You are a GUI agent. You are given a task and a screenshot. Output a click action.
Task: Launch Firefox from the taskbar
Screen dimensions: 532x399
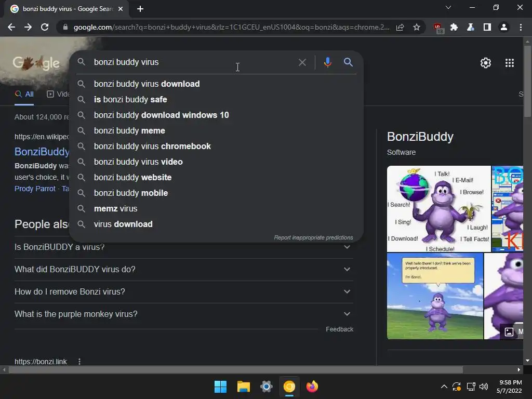(312, 387)
